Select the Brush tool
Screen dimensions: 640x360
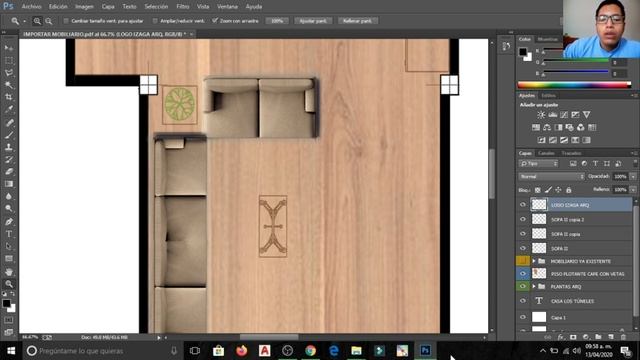point(9,135)
